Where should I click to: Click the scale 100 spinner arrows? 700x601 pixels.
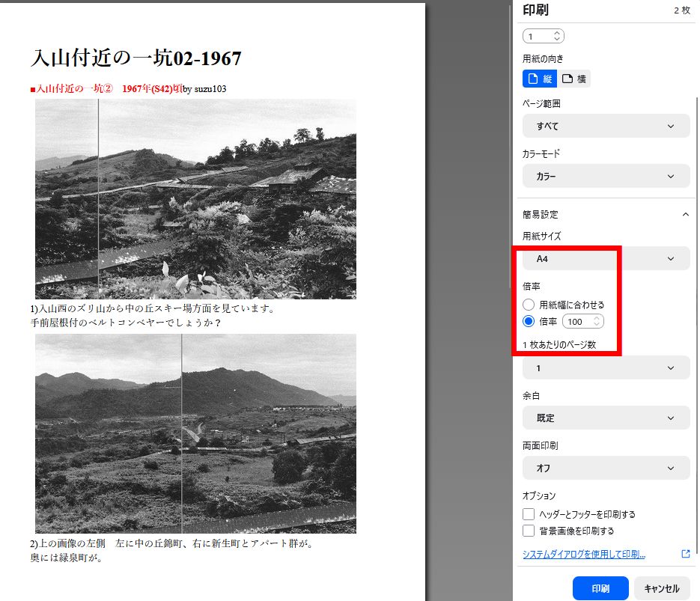click(596, 322)
